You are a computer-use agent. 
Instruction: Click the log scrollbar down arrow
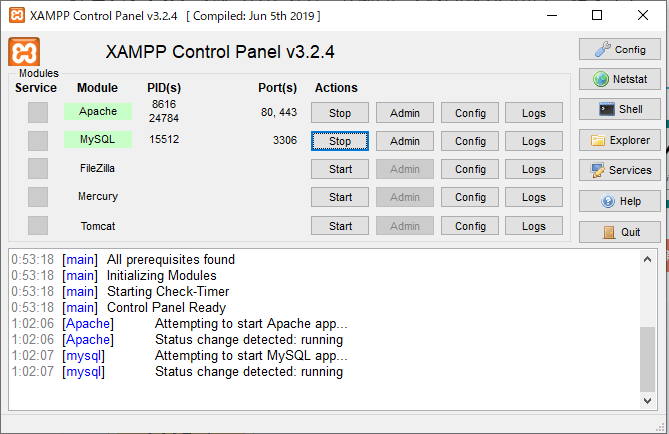[647, 401]
